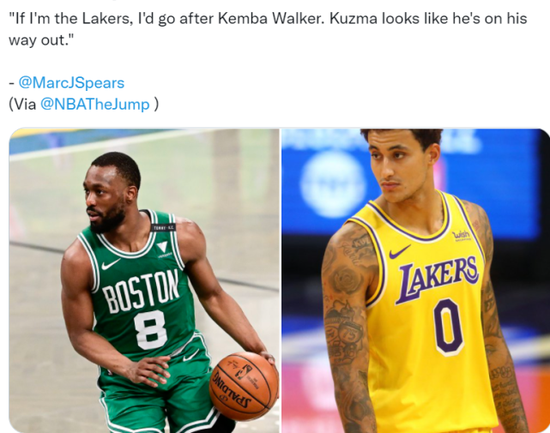
Task: Click the Wish sponsor patch on Lakers jersey
Action: (461, 235)
